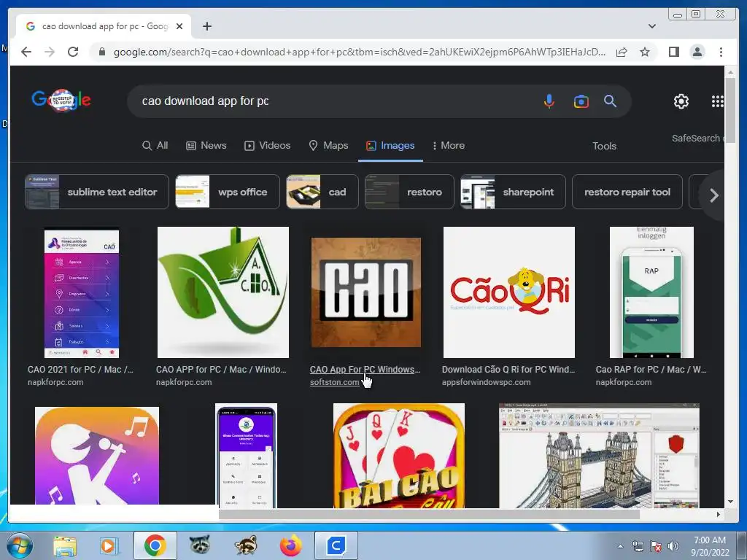This screenshot has width=747, height=560.
Task: Open the Chrome profile avatar
Action: [x=697, y=52]
